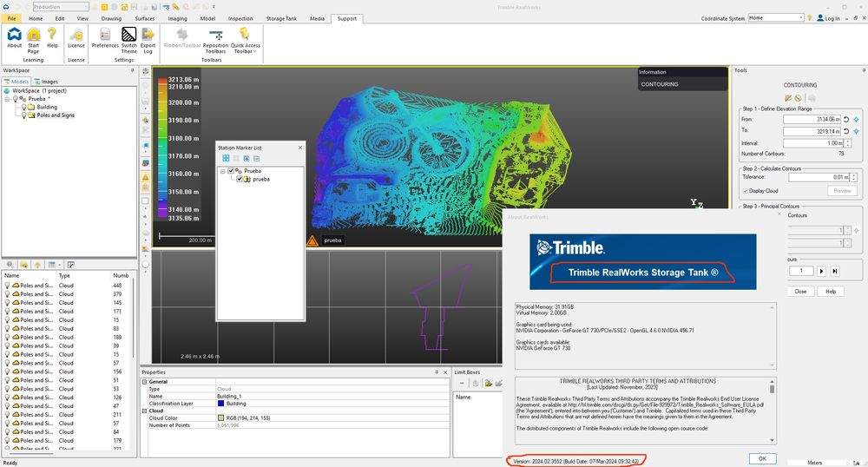Adjust the Interval stepper arrows
The width and height of the screenshot is (868, 467).
[x=847, y=143]
